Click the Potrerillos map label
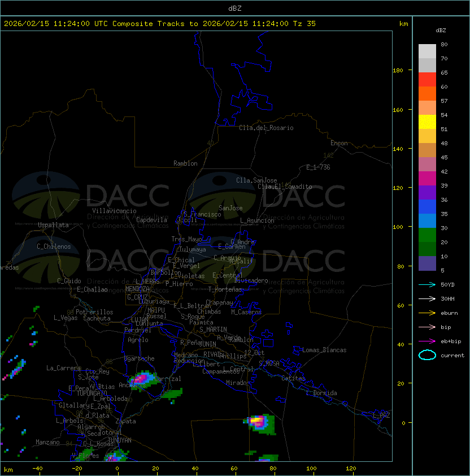 (x=94, y=312)
